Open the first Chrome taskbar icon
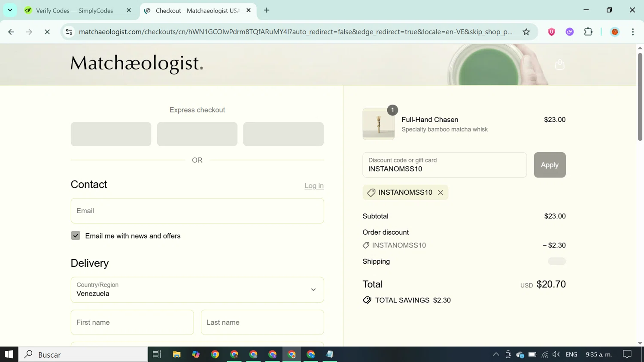This screenshot has height=362, width=644. [x=215, y=354]
